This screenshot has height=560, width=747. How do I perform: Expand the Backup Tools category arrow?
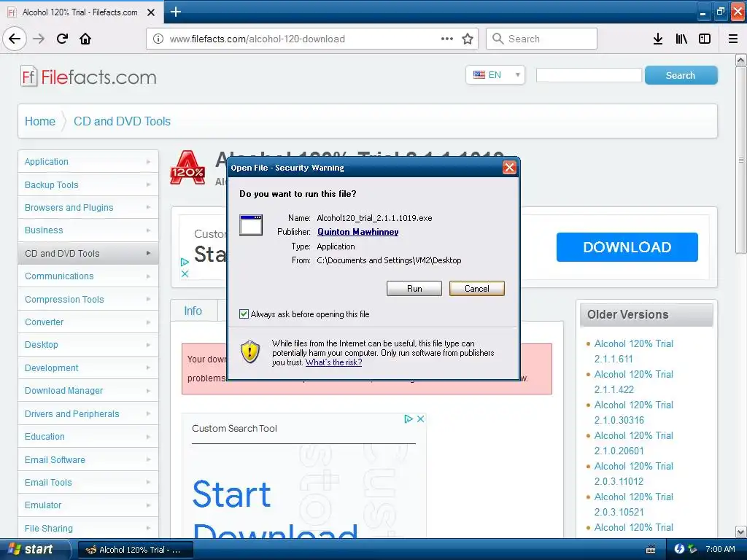point(149,184)
